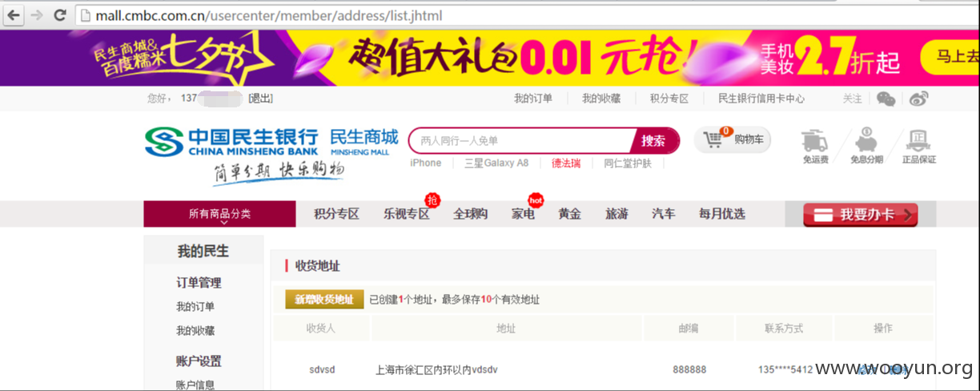The height and width of the screenshot is (391, 980).
Task: Open the 旅游 navigation tab
Action: 617,214
